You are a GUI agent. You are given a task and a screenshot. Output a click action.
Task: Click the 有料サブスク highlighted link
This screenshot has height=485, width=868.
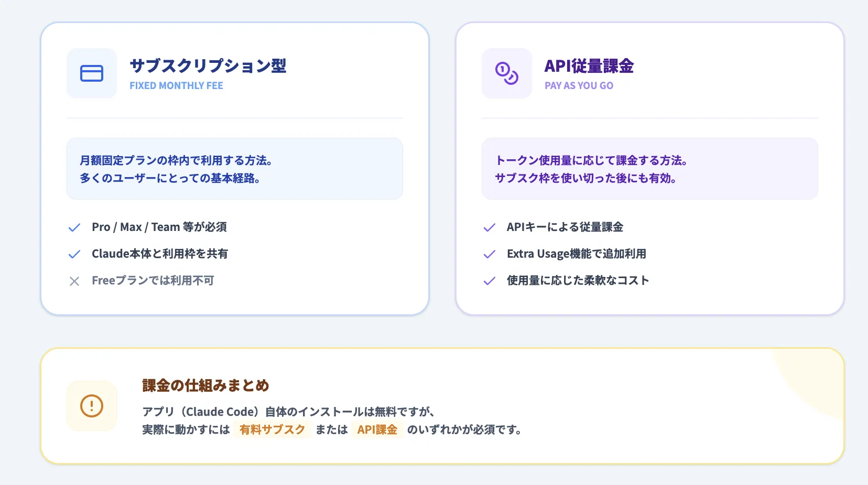[272, 429]
